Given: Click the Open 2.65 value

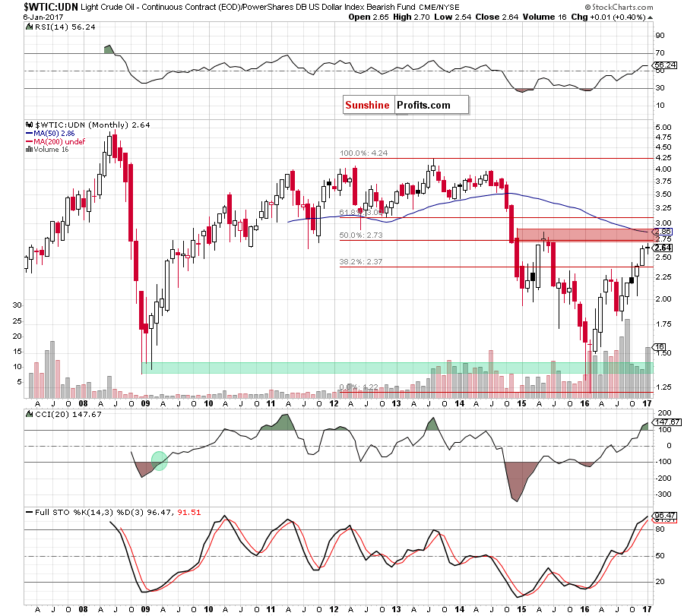Looking at the screenshot, I should pyautogui.click(x=369, y=17).
